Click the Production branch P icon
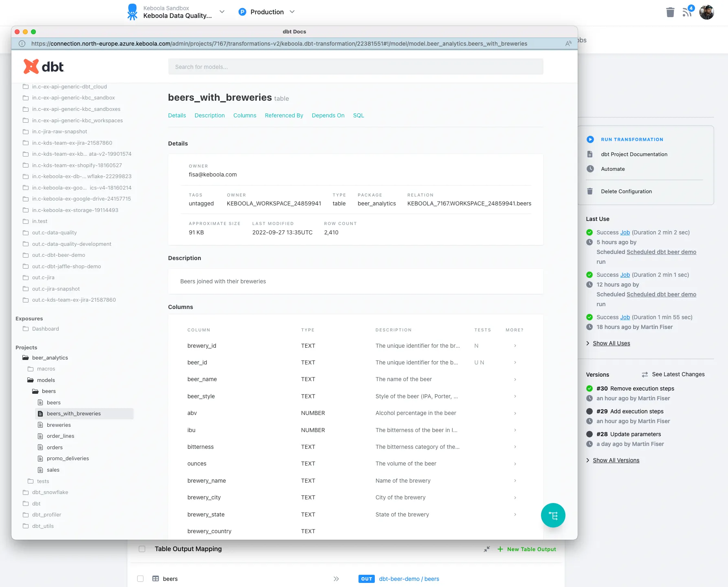The image size is (728, 587). (x=242, y=12)
